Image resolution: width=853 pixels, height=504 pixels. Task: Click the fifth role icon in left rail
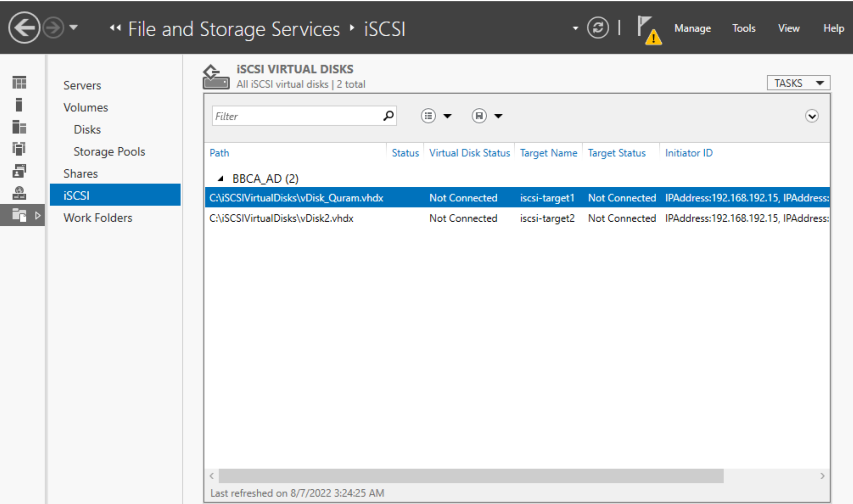19,171
